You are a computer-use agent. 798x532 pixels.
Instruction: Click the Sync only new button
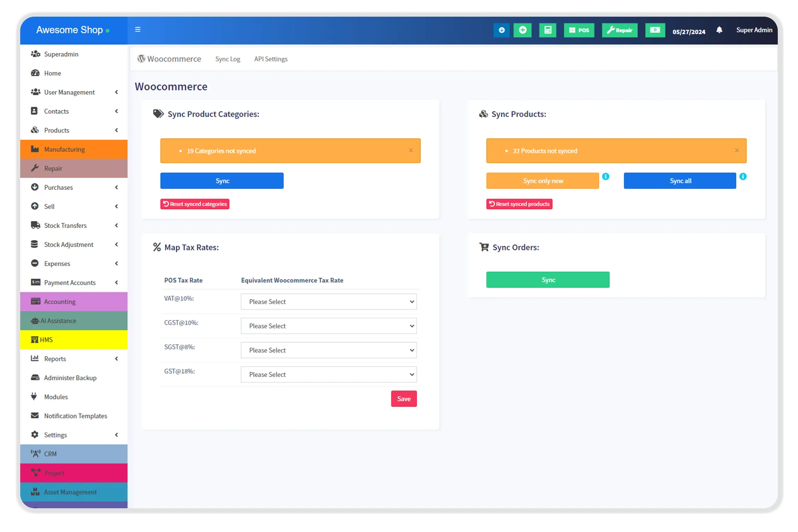[x=543, y=181]
